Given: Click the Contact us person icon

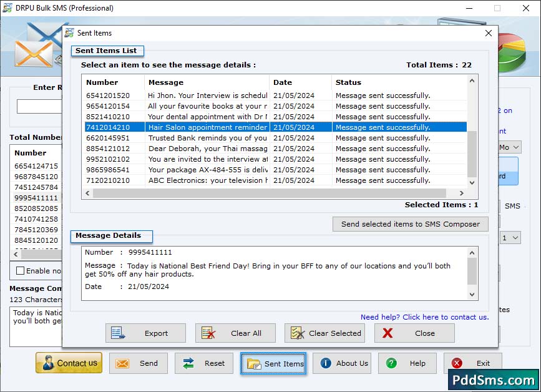Looking at the screenshot, I should pyautogui.click(x=48, y=363).
